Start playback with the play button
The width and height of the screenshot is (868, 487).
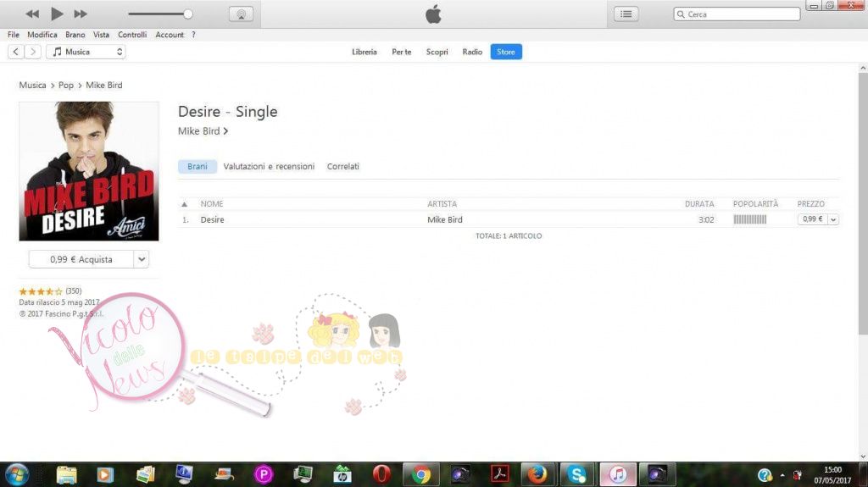(x=57, y=14)
